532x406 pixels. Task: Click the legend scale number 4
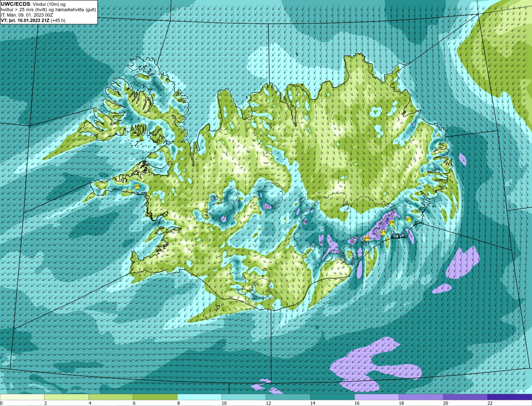coord(90,403)
